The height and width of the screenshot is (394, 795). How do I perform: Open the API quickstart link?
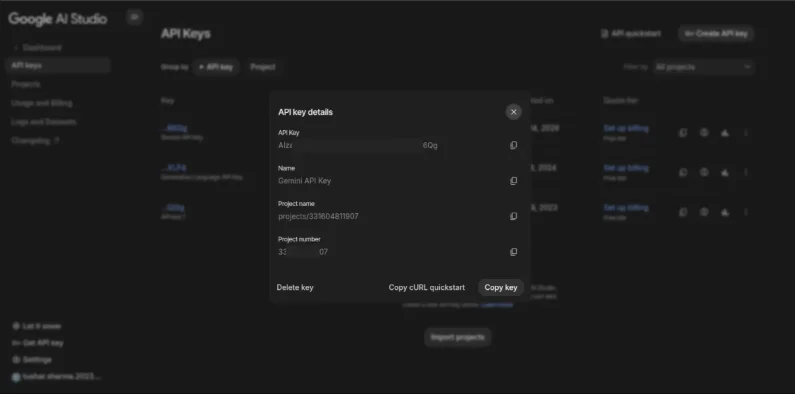(631, 34)
